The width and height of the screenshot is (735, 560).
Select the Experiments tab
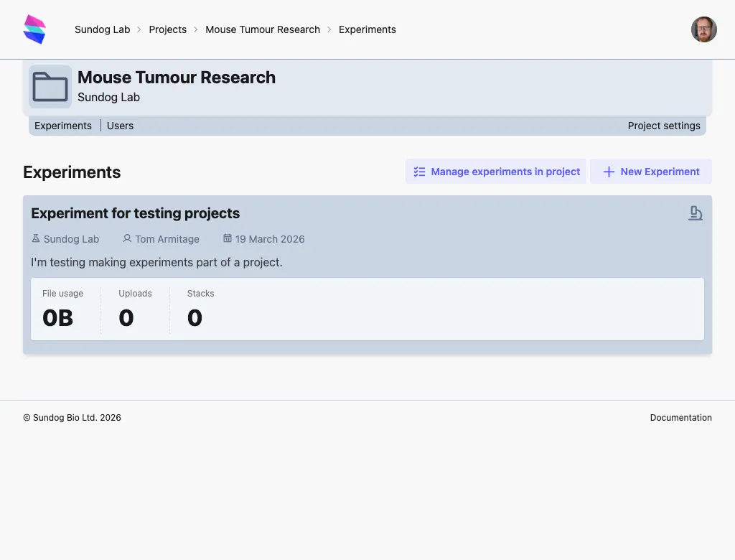tap(63, 126)
